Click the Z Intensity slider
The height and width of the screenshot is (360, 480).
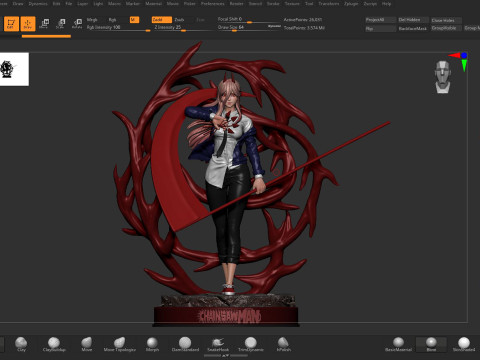(183, 28)
